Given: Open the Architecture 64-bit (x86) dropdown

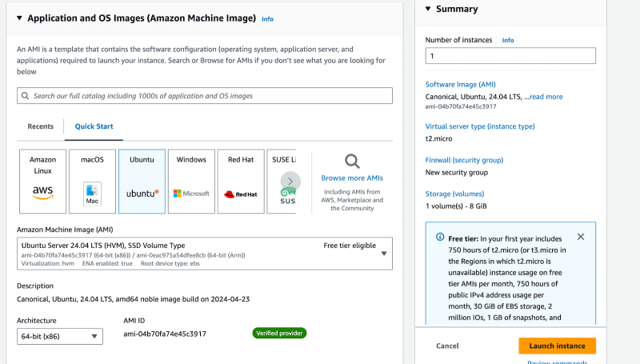Looking at the screenshot, I should pos(59,336).
